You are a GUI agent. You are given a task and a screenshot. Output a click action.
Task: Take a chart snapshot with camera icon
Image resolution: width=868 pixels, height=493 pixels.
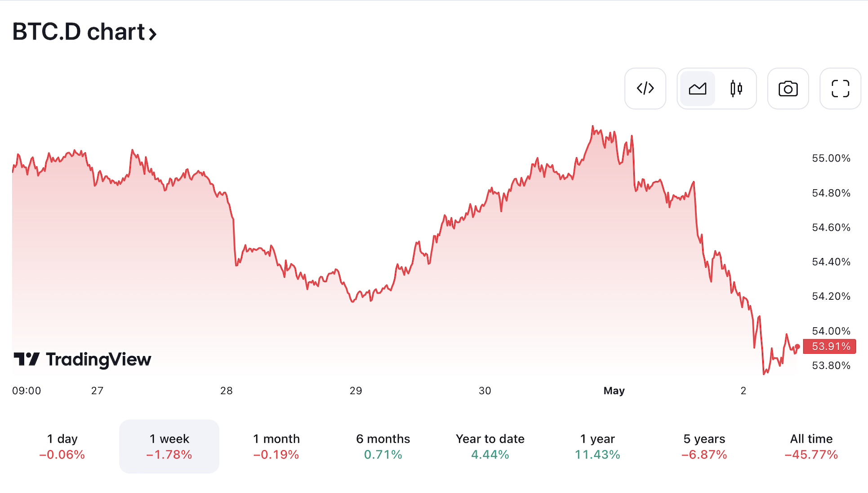click(788, 89)
